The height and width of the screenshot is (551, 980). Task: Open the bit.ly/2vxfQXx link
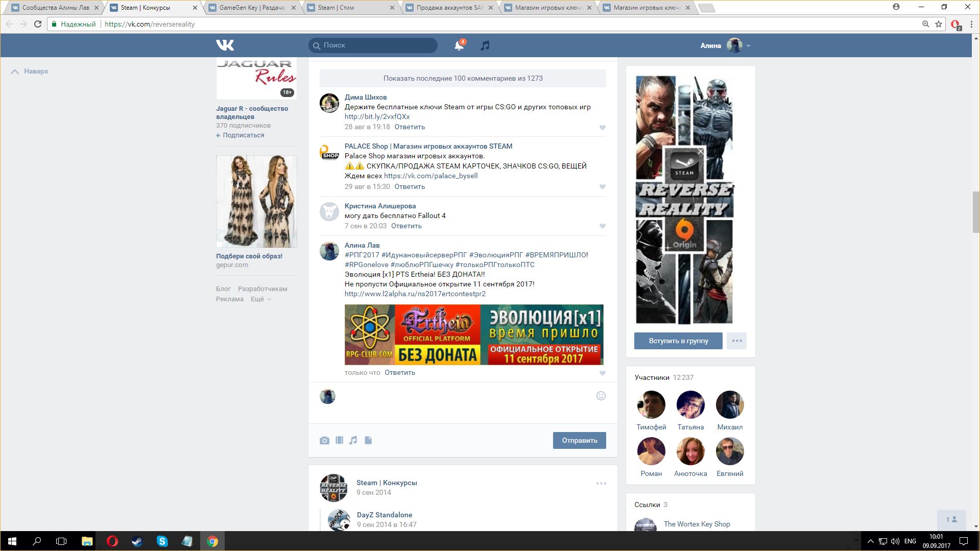[377, 117]
